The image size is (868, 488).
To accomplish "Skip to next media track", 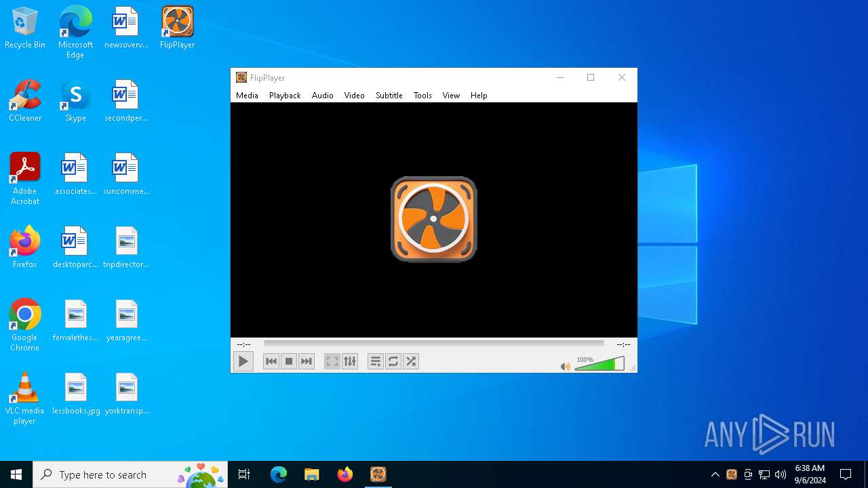I will (307, 361).
